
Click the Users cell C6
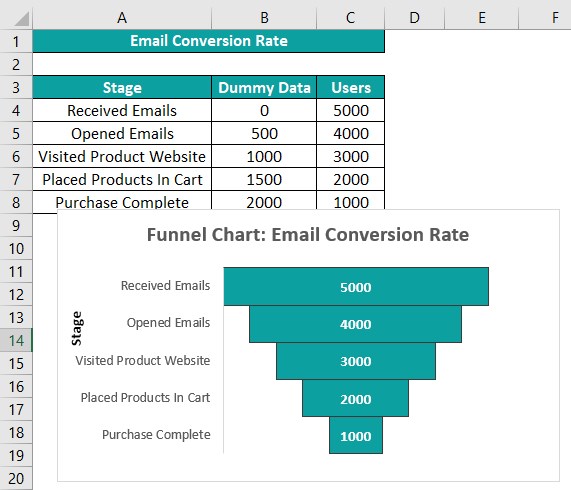coord(351,156)
